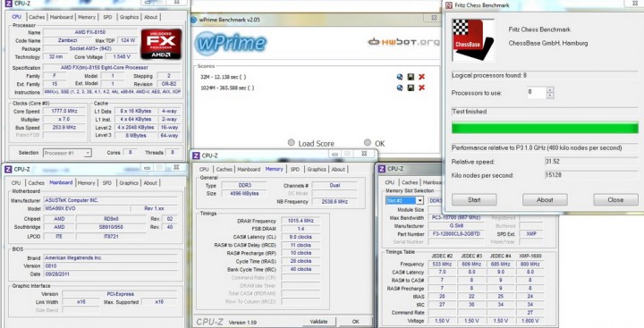Click the Close button in Fritz Chess Benchmark
The width and height of the screenshot is (644, 328).
615,200
